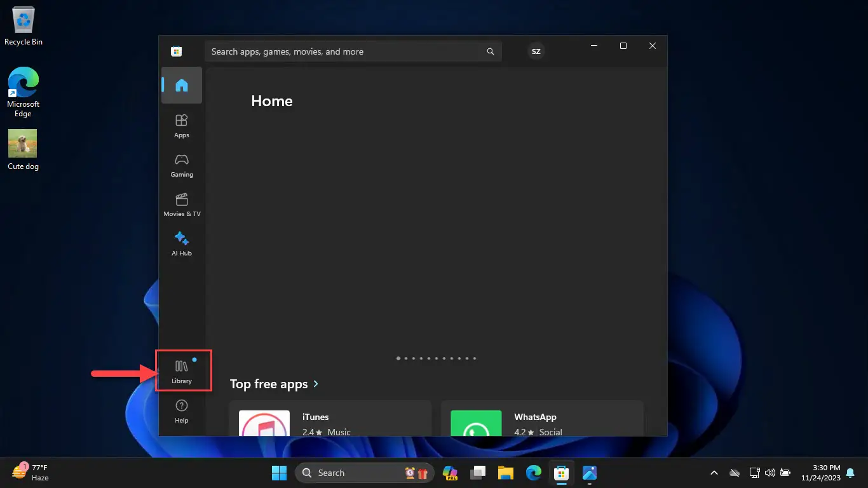Open Copilot preview from taskbar
Image resolution: width=868 pixels, height=488 pixels.
(x=451, y=473)
